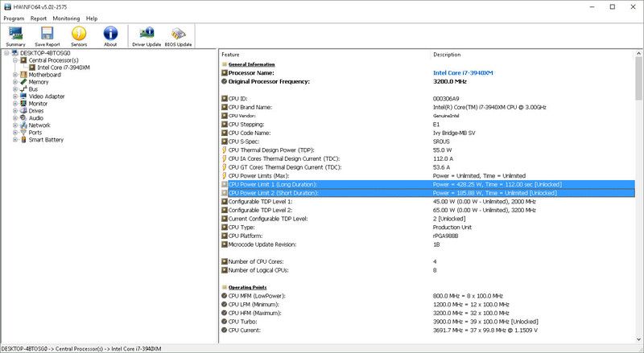Open the About info icon

110,36
